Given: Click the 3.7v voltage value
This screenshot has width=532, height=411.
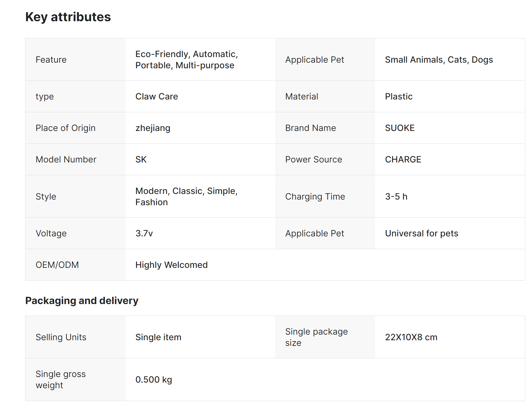Looking at the screenshot, I should [x=144, y=233].
